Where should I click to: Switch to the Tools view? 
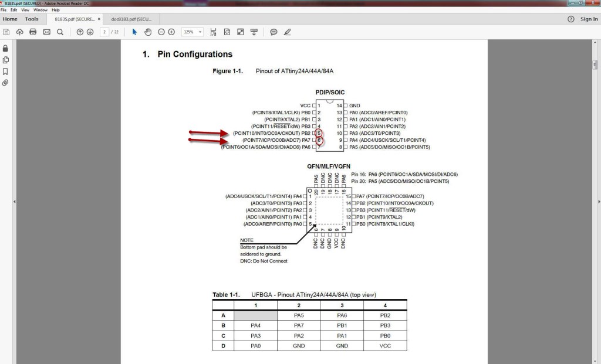tap(32, 19)
